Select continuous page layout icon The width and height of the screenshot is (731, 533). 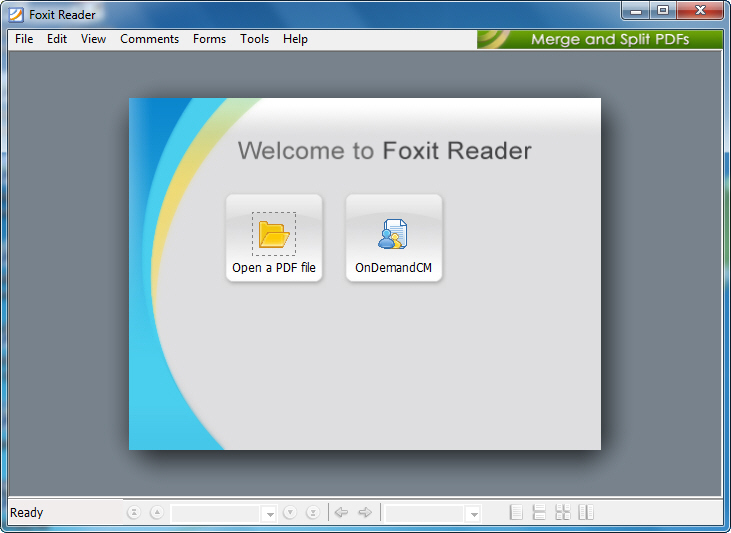point(539,512)
